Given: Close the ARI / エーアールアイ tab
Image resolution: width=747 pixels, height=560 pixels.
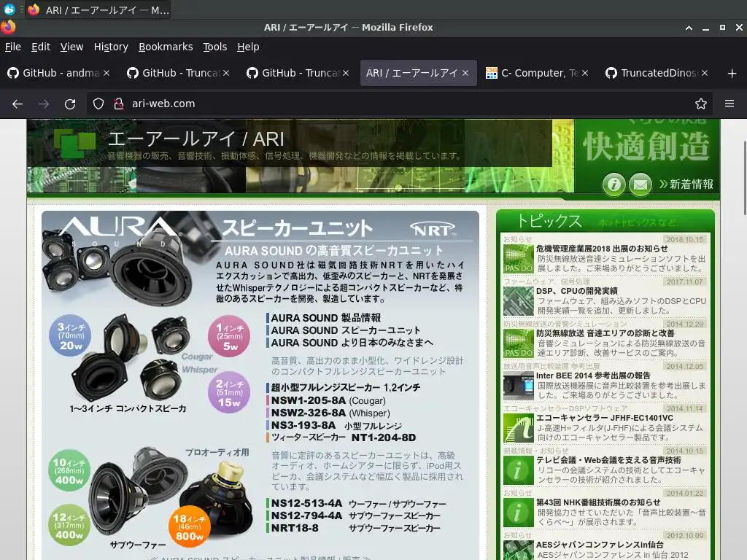Looking at the screenshot, I should (465, 73).
